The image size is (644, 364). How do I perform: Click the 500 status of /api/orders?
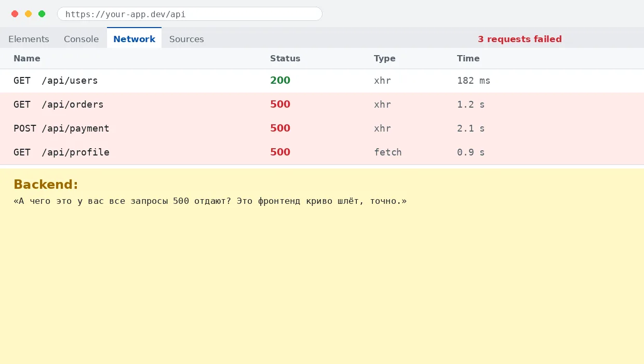tap(280, 105)
